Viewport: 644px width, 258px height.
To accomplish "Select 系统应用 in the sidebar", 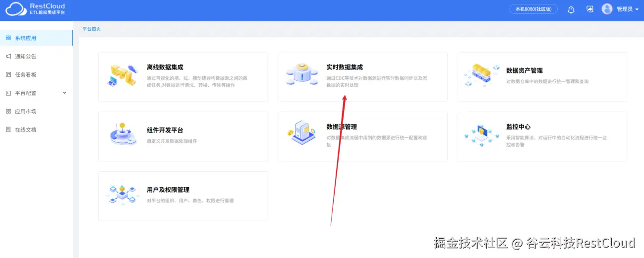I will click(x=36, y=38).
